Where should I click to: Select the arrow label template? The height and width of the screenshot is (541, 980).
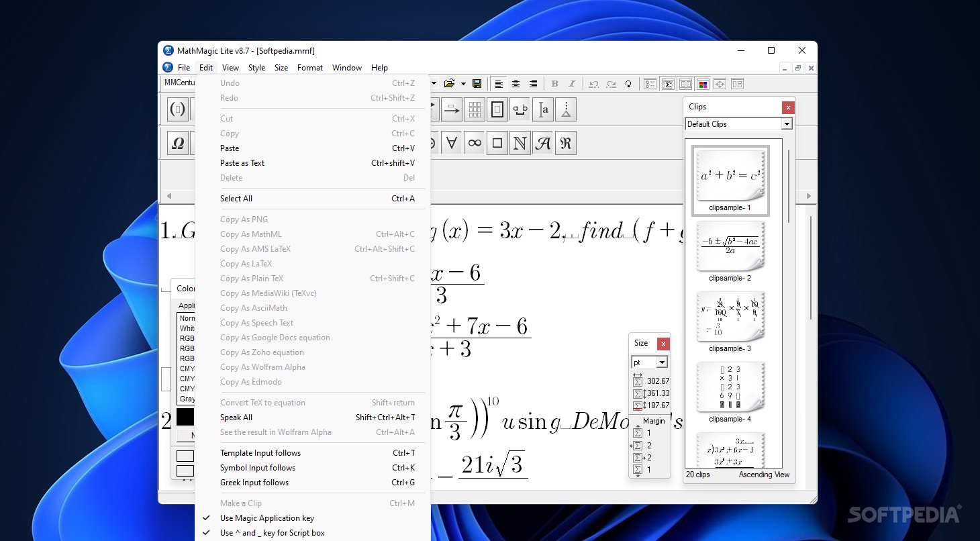coord(452,109)
